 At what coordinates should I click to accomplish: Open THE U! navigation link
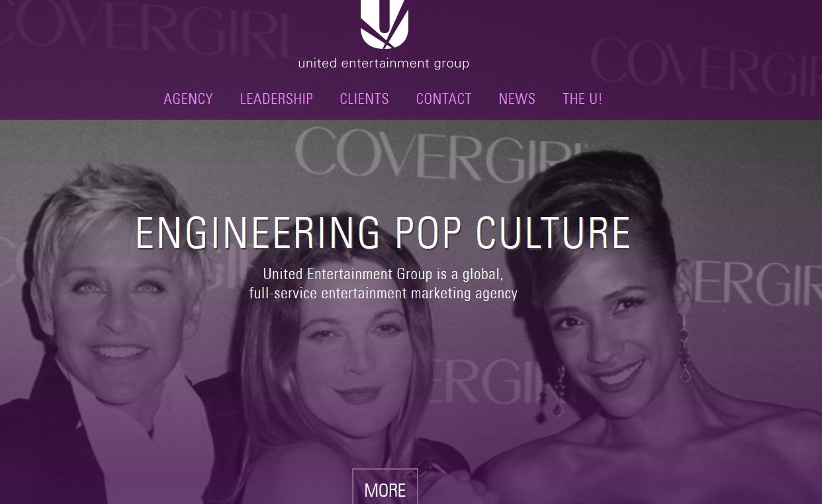coord(582,99)
